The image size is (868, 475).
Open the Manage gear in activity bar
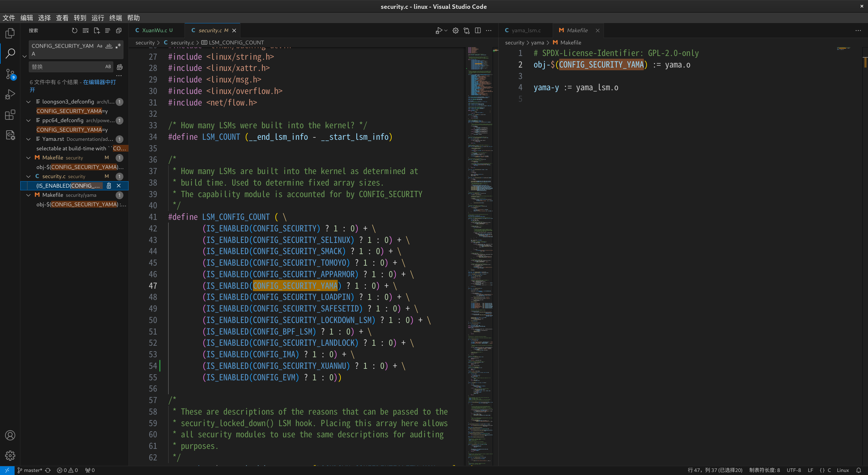10,456
